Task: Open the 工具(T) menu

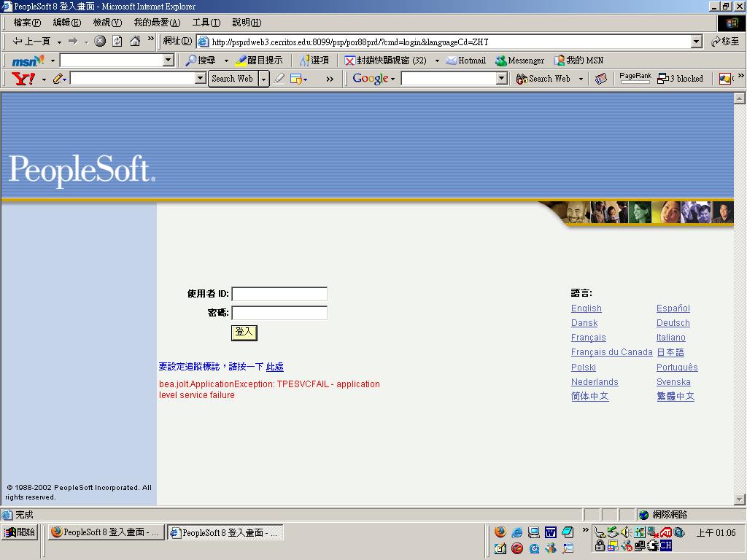Action: (206, 23)
